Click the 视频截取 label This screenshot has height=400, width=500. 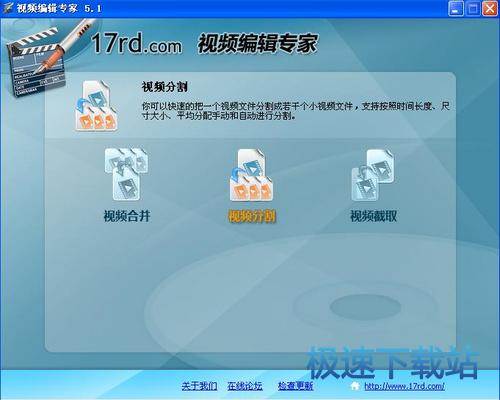[373, 216]
